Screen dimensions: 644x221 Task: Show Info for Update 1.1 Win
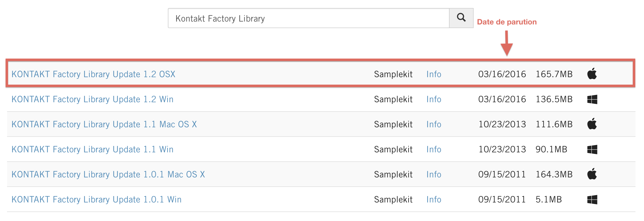(434, 149)
